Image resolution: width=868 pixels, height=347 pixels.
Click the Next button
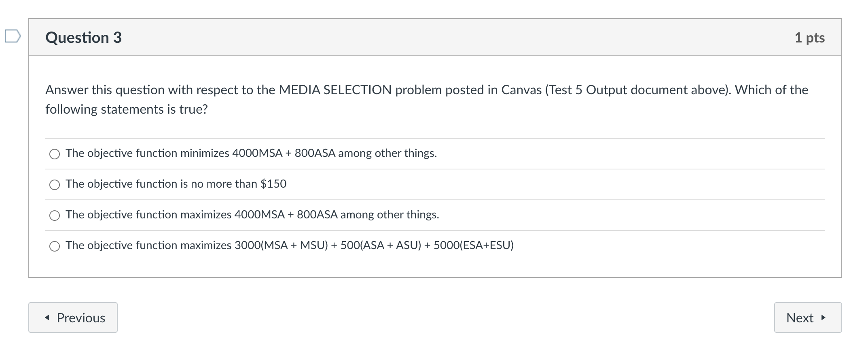[x=807, y=318]
